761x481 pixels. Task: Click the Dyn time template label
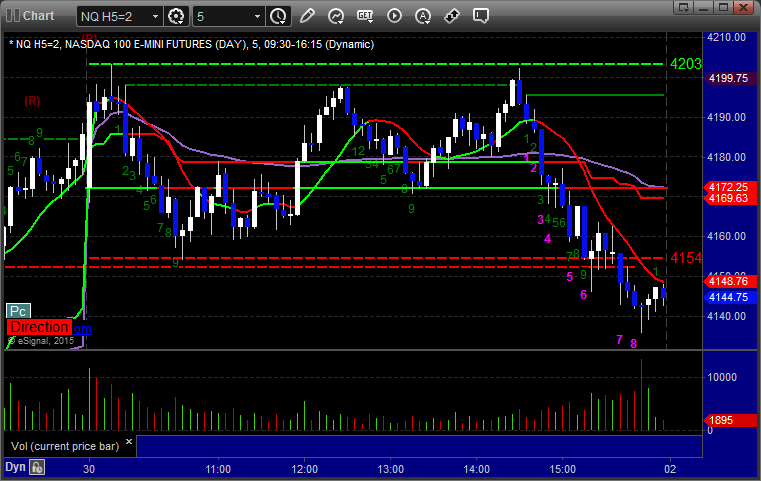point(15,467)
